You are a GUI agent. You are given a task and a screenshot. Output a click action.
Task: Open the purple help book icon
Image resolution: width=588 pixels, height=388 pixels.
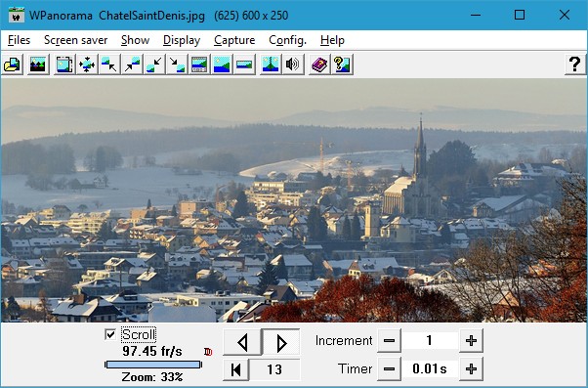pos(319,65)
